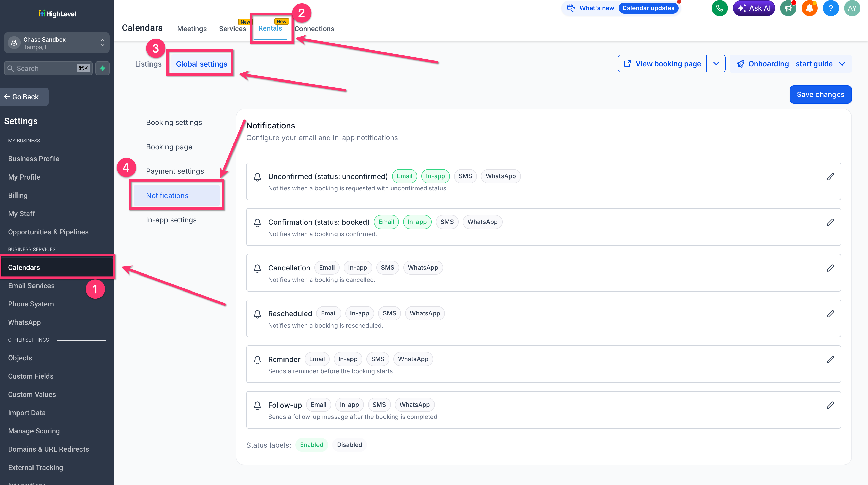Go Back to the main menu
Screen dimensions: 868x485
pyautogui.click(x=24, y=97)
